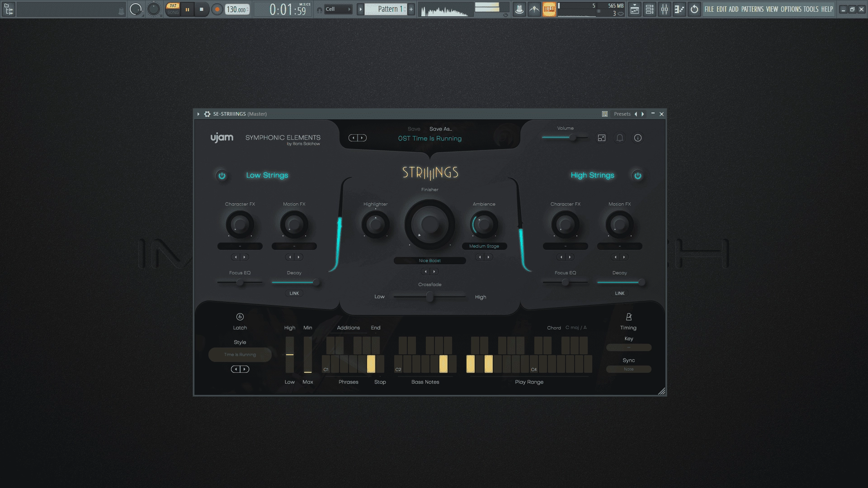Select the next preset arrow beside Presets
The image size is (868, 488).
[x=643, y=114]
